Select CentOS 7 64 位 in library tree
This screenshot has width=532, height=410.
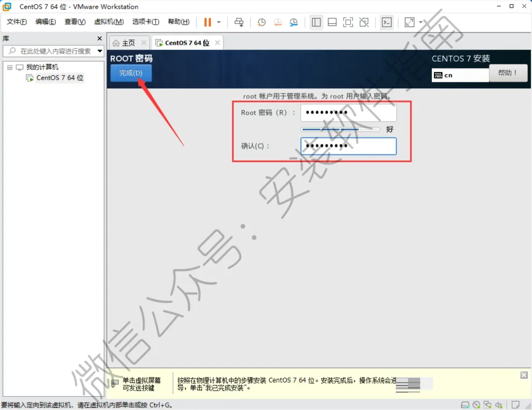[60, 78]
